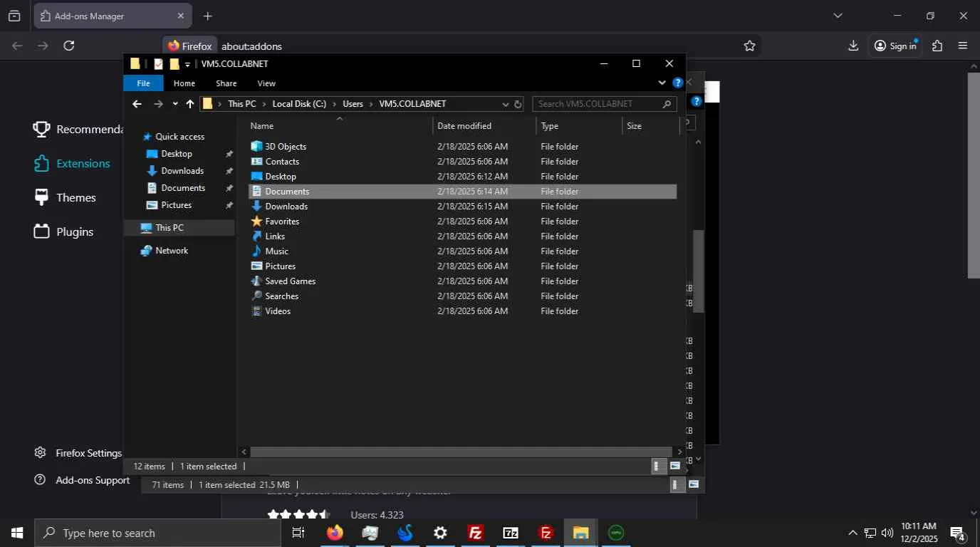Open Firefox Settings link in sidebar
The width and height of the screenshot is (980, 547).
coord(79,453)
